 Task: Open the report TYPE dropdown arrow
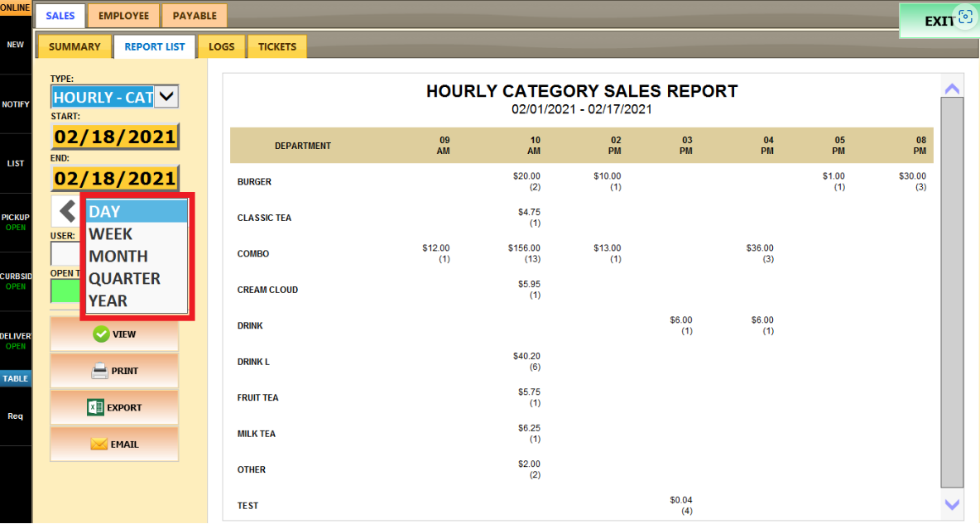(x=166, y=97)
